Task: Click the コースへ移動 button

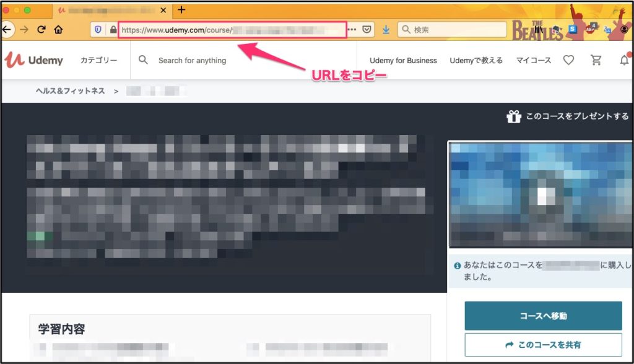Action: pyautogui.click(x=543, y=316)
